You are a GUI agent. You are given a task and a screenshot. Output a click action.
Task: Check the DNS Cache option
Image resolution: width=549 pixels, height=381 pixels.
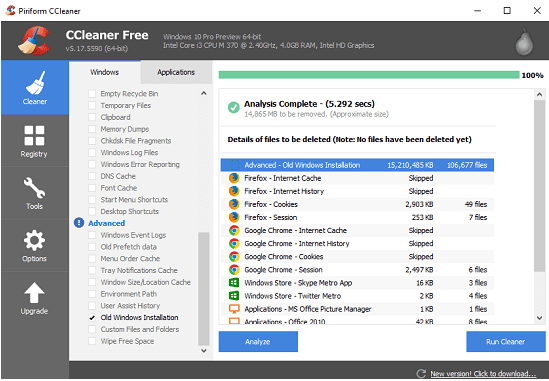92,176
